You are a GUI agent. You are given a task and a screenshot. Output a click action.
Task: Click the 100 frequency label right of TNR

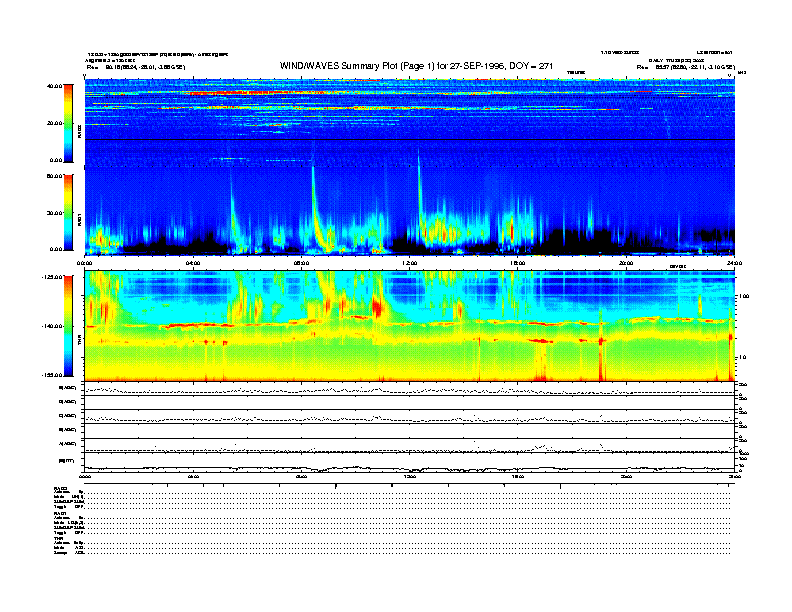click(744, 296)
